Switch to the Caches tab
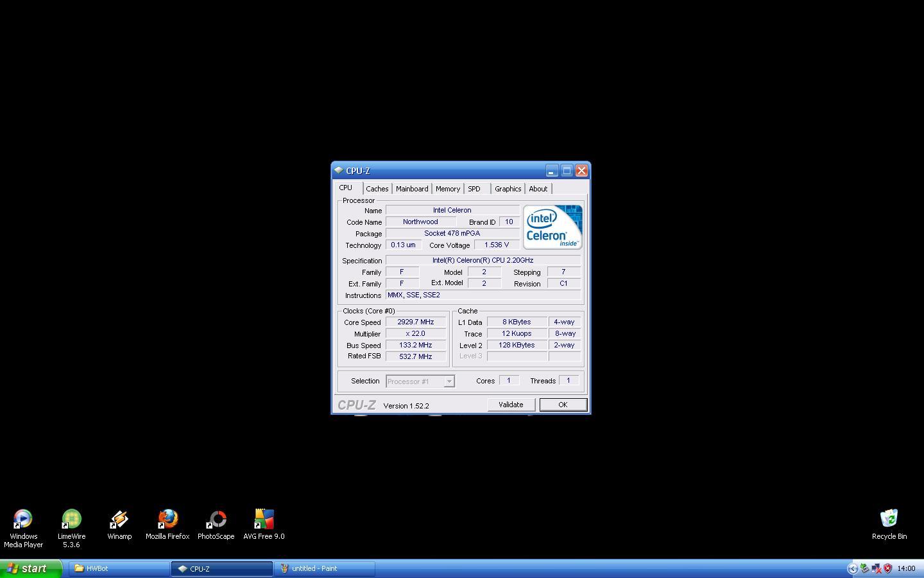The width and height of the screenshot is (924, 578). (x=377, y=189)
